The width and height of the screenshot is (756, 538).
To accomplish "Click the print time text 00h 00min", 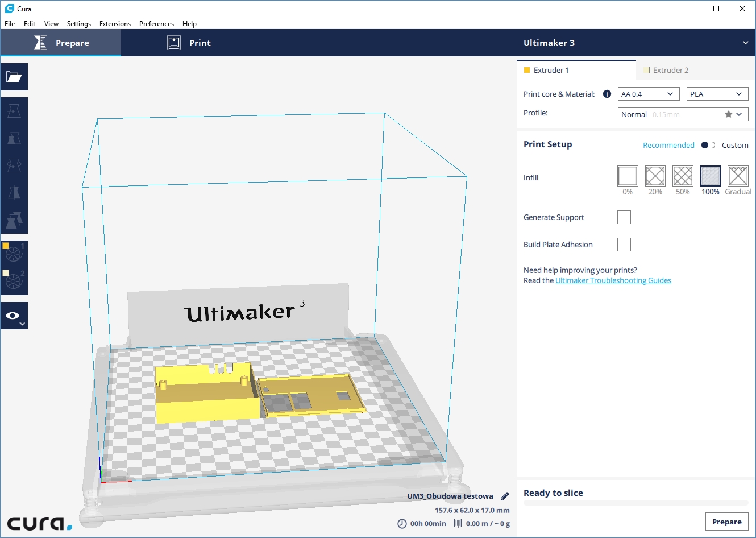I will [x=428, y=524].
